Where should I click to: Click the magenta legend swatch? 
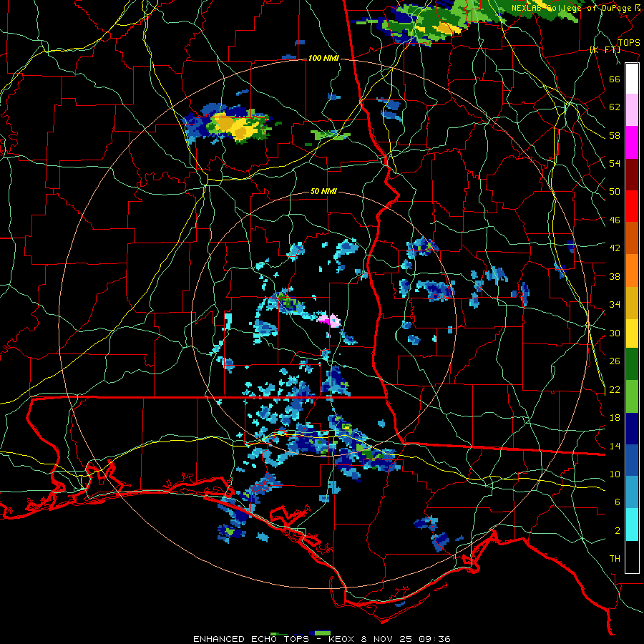point(632,142)
